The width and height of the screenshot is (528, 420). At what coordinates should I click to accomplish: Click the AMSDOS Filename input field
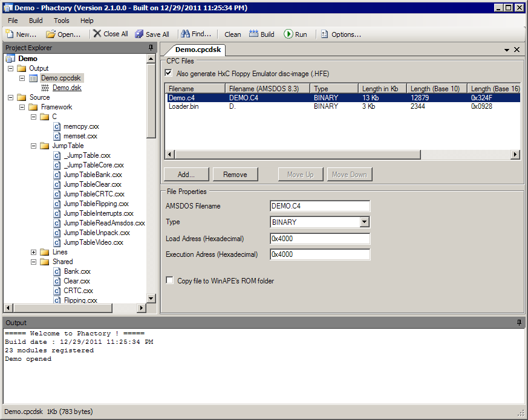click(319, 206)
